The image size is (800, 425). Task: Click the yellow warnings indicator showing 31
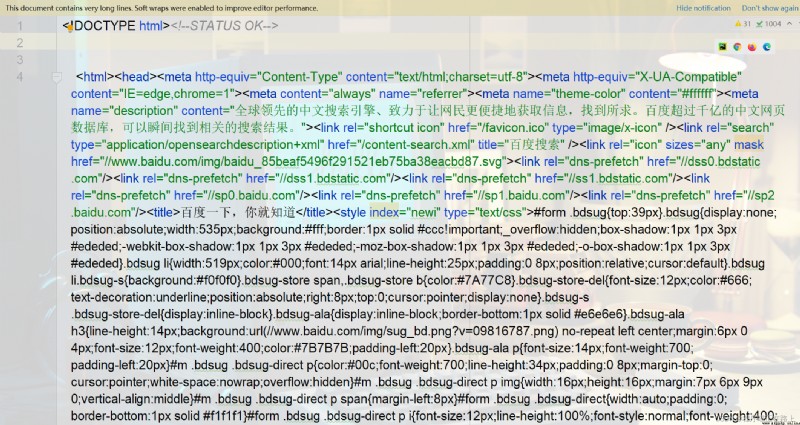[x=742, y=23]
